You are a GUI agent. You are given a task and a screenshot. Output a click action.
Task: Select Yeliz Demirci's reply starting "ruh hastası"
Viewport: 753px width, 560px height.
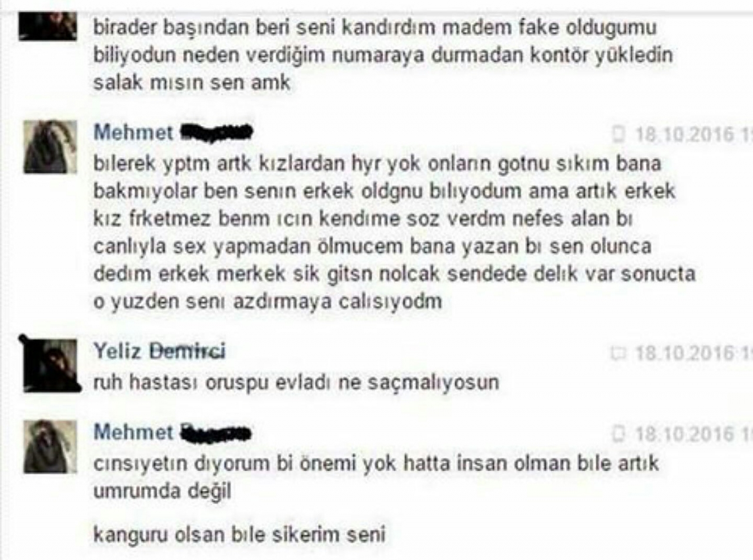296,382
